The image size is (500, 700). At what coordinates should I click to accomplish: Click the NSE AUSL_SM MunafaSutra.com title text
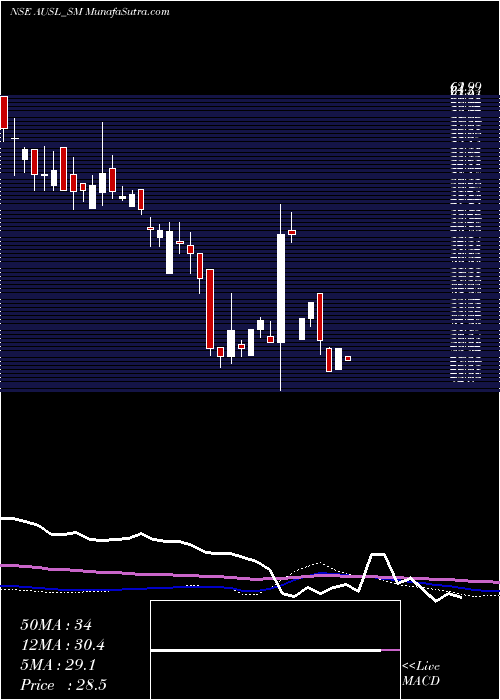(89, 12)
